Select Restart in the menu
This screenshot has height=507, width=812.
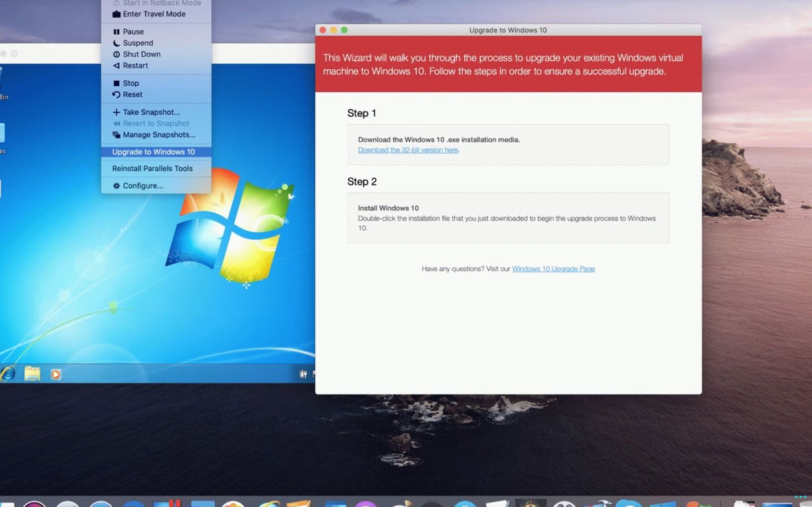(x=156, y=65)
